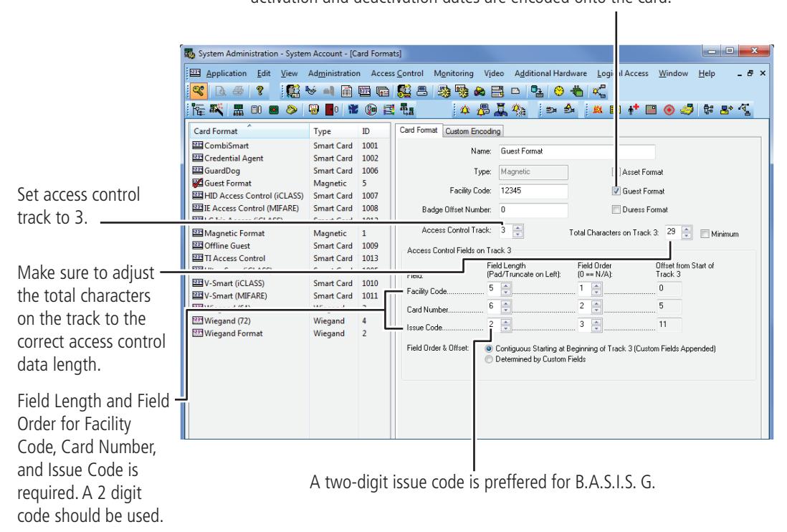
Task: Click the ID column header
Action: [374, 131]
